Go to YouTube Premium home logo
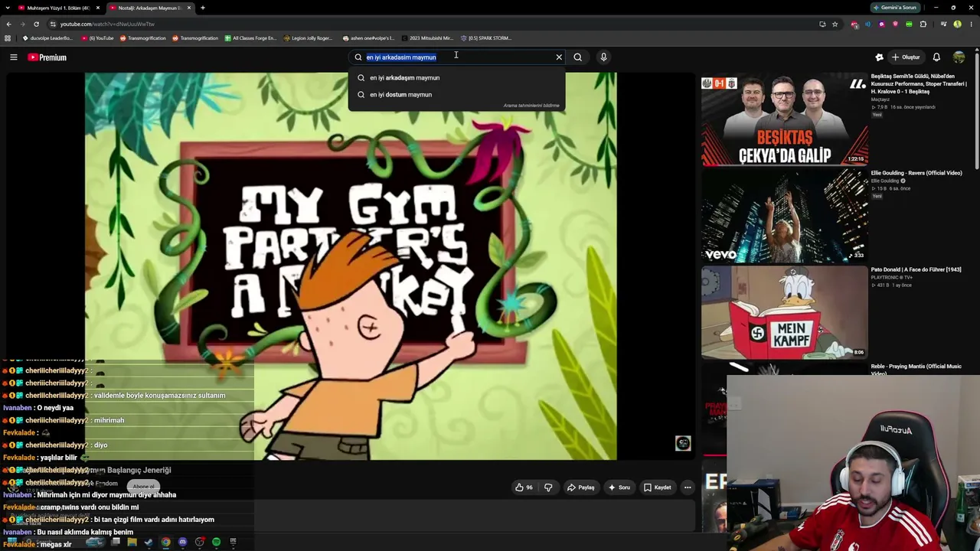This screenshot has height=551, width=980. tap(47, 57)
